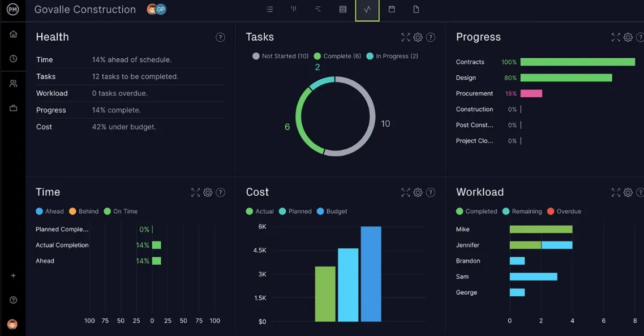Image resolution: width=644 pixels, height=336 pixels.
Task: Click '42% under budget.' text
Action: coord(124,127)
